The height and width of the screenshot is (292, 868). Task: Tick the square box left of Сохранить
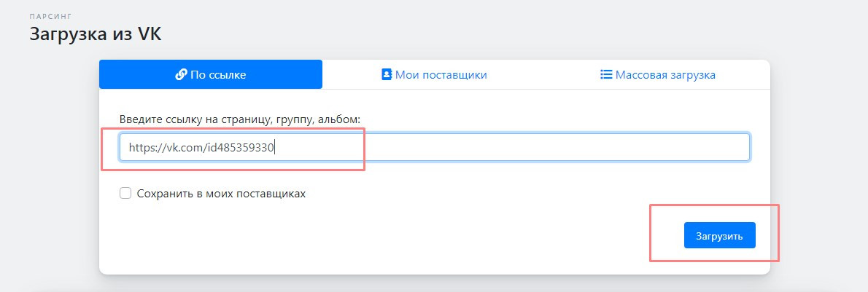click(125, 193)
